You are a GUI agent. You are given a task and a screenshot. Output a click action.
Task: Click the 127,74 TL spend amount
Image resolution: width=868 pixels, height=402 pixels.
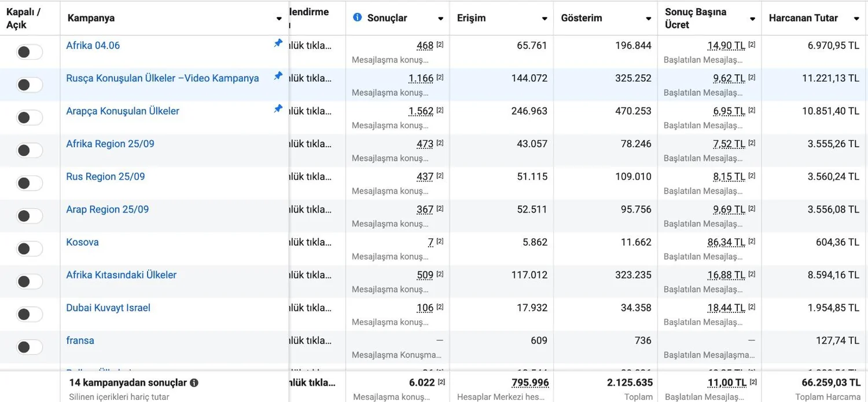[837, 341]
